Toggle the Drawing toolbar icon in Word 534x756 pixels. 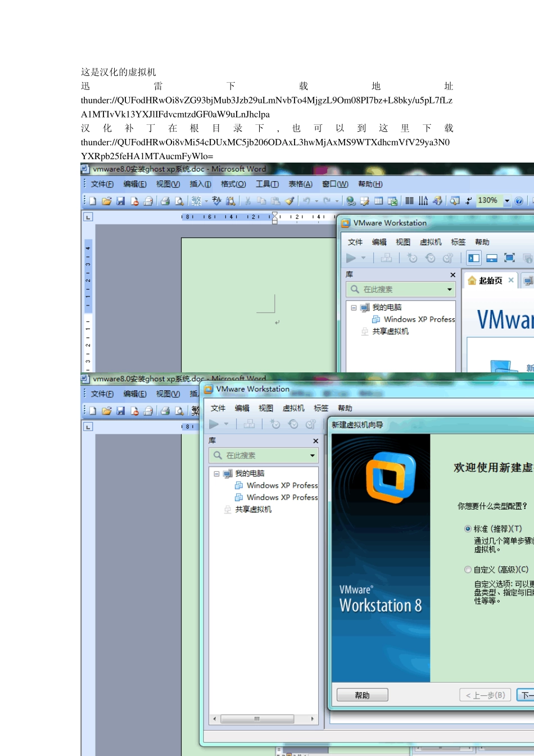click(437, 201)
